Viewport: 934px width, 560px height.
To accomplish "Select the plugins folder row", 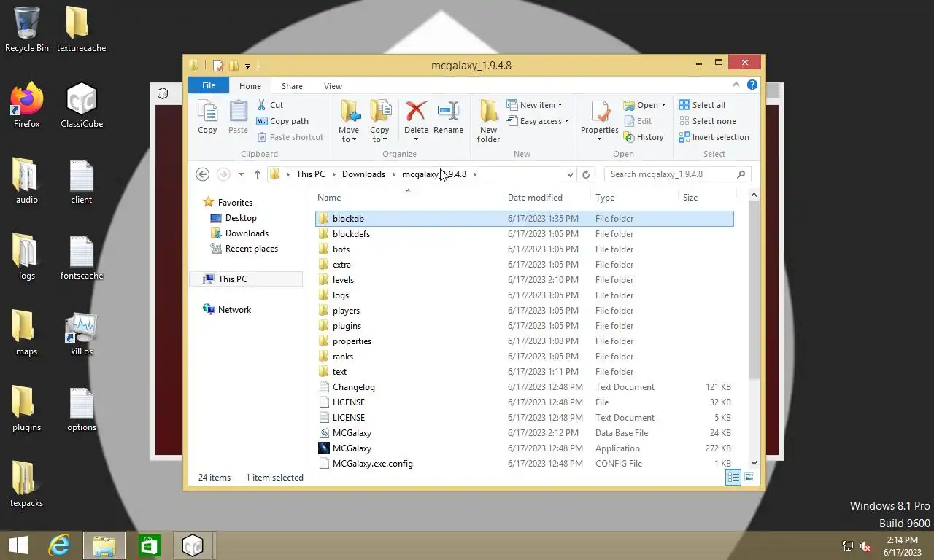I will click(525, 326).
